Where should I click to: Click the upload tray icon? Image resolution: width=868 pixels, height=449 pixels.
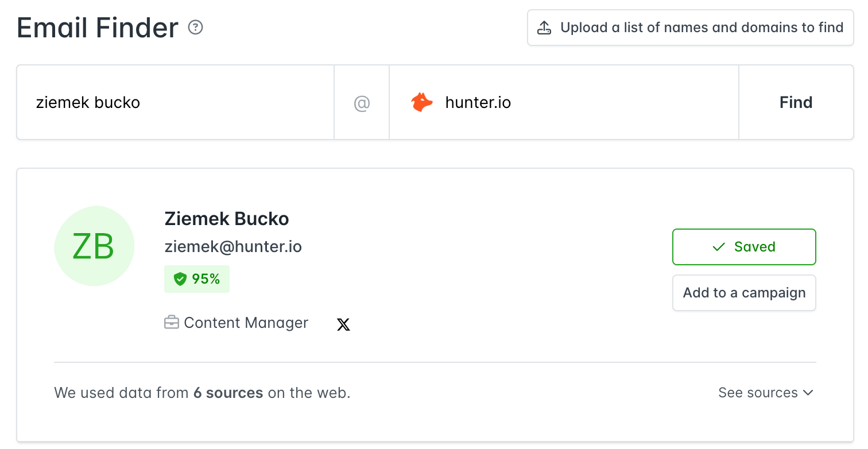point(544,28)
